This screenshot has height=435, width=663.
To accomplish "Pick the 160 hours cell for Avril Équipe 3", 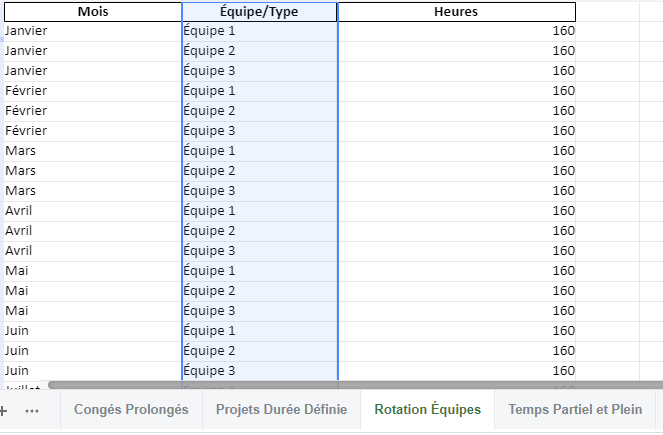I will (x=457, y=251).
